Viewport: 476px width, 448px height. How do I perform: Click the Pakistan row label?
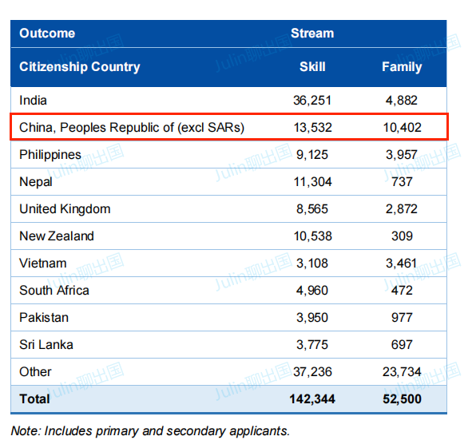click(44, 318)
